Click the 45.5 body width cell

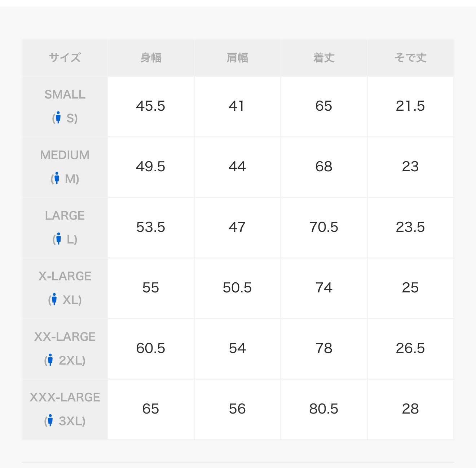point(151,106)
